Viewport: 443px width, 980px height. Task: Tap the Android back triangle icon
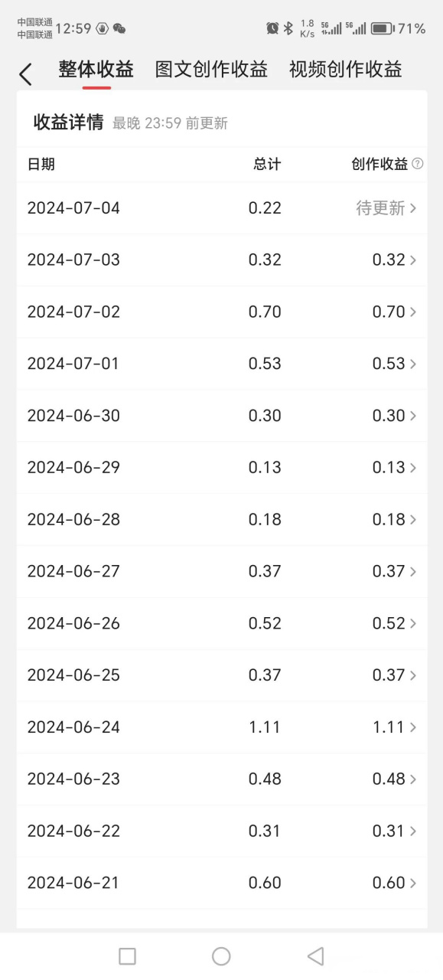pyautogui.click(x=315, y=955)
